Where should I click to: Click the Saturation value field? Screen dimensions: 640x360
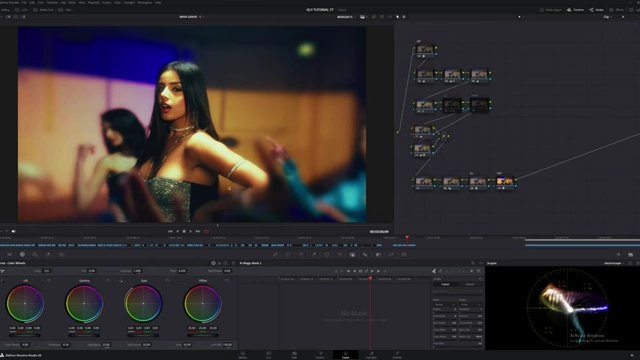click(x=146, y=345)
